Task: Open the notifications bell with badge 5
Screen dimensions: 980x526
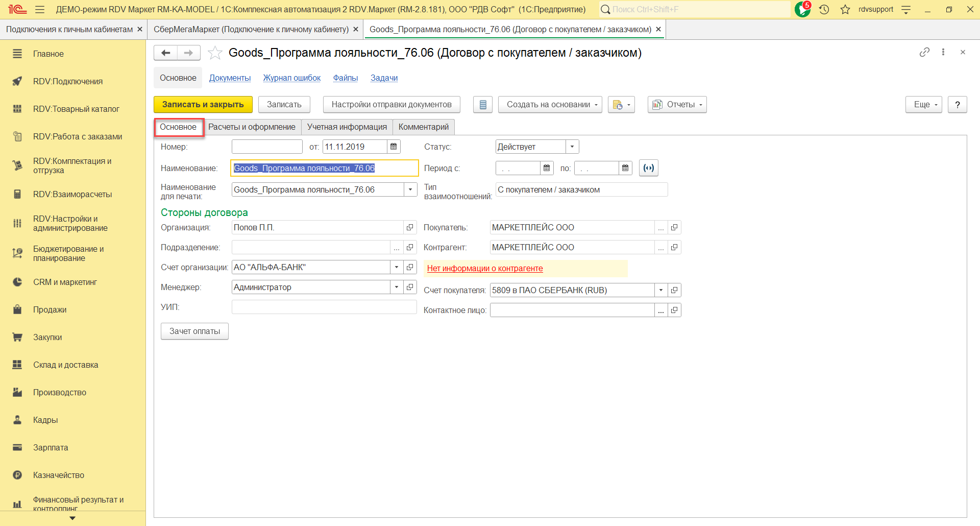Action: [x=802, y=9]
